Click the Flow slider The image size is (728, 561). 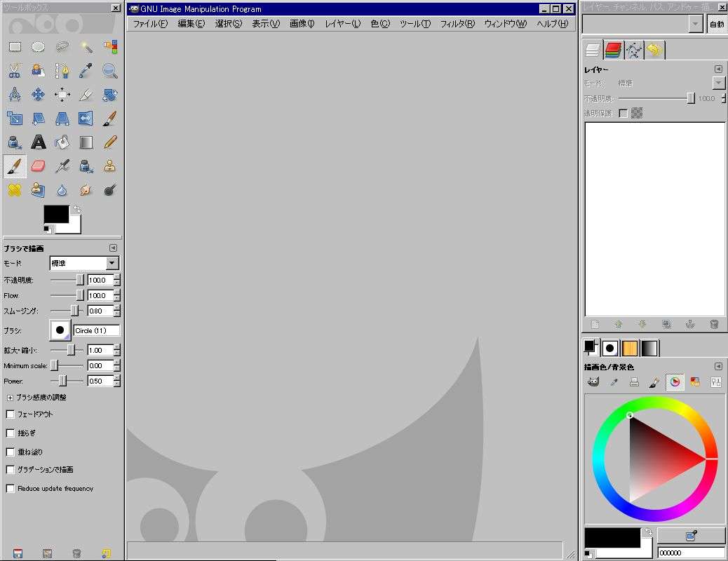coord(67,295)
